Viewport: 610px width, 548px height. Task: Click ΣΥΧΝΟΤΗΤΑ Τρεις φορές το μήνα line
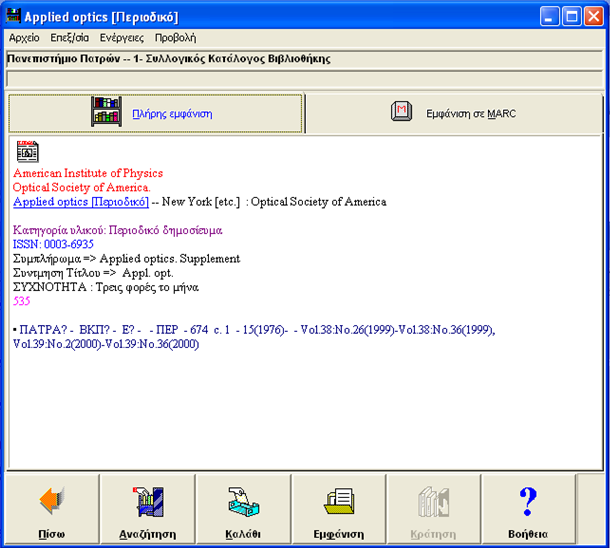106,287
